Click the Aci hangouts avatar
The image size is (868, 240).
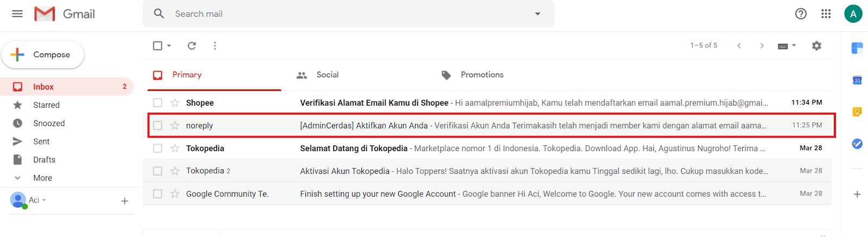tap(18, 200)
